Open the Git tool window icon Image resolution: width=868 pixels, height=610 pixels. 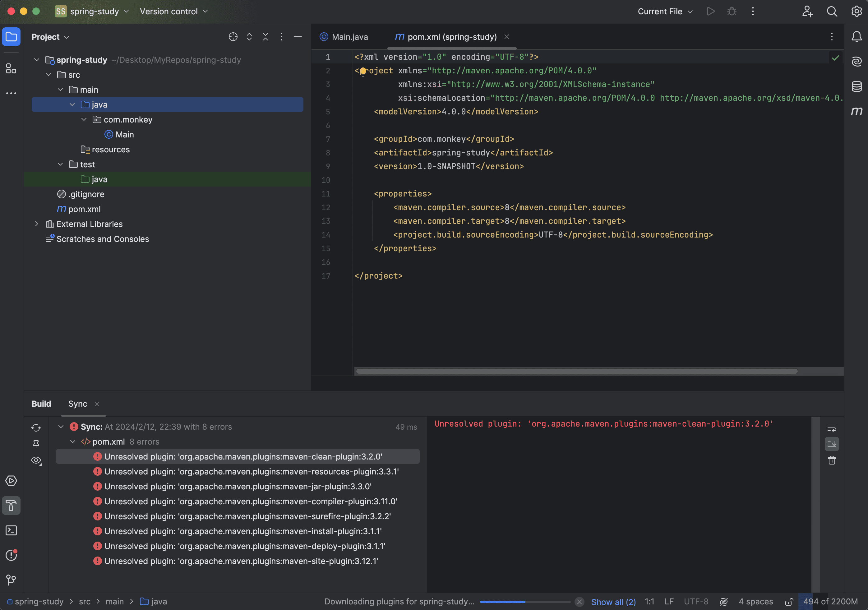(x=11, y=580)
